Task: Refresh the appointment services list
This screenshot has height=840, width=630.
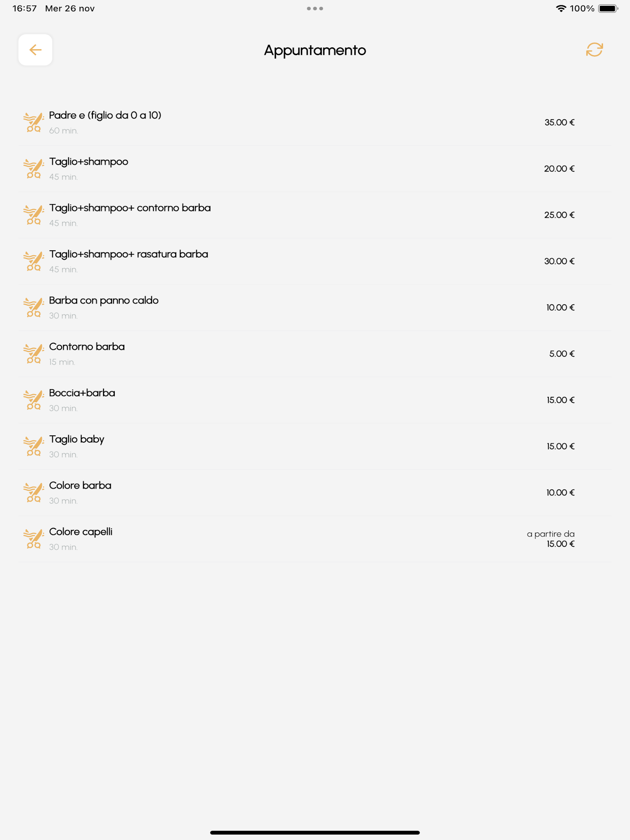Action: pos(594,50)
